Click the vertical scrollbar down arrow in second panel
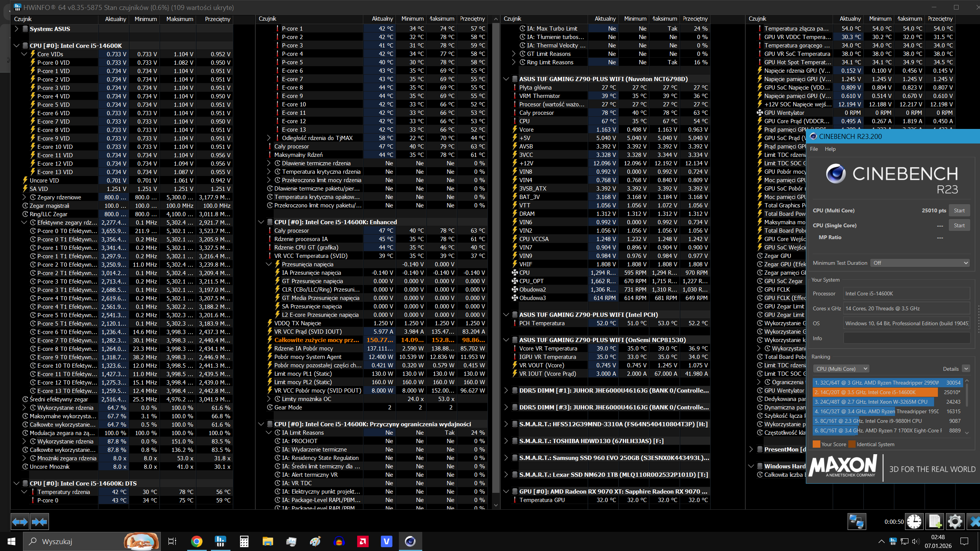Viewport: 980px width, 551px height. pos(496,505)
